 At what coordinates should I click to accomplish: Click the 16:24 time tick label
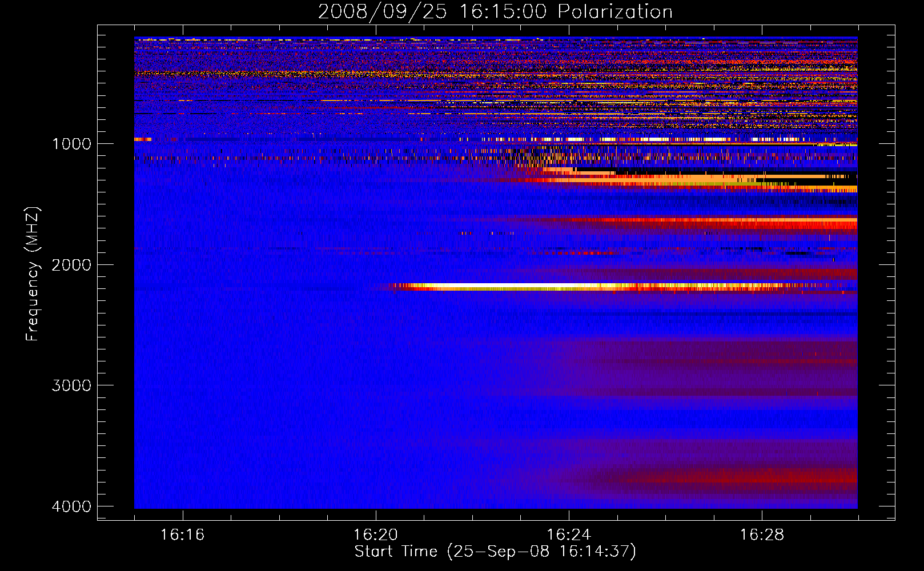[x=568, y=534]
